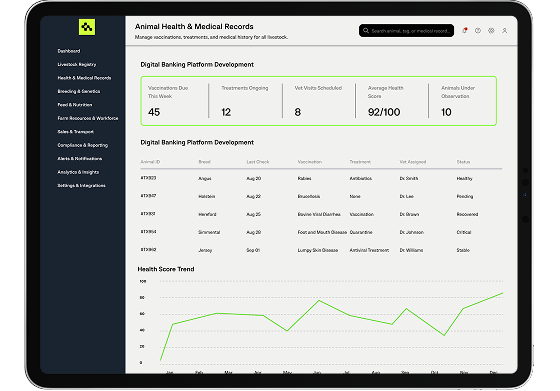560x391 pixels.
Task: Click the Pending status cell
Action: tap(465, 196)
